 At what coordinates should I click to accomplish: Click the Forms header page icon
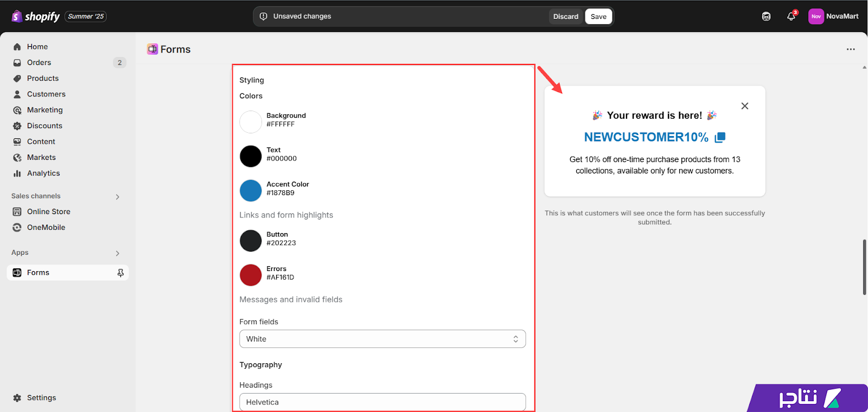(x=152, y=49)
